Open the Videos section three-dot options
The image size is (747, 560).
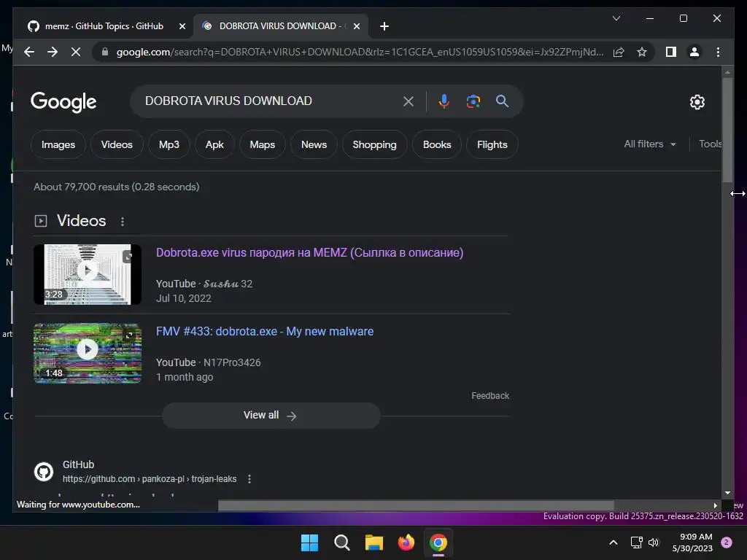click(123, 222)
